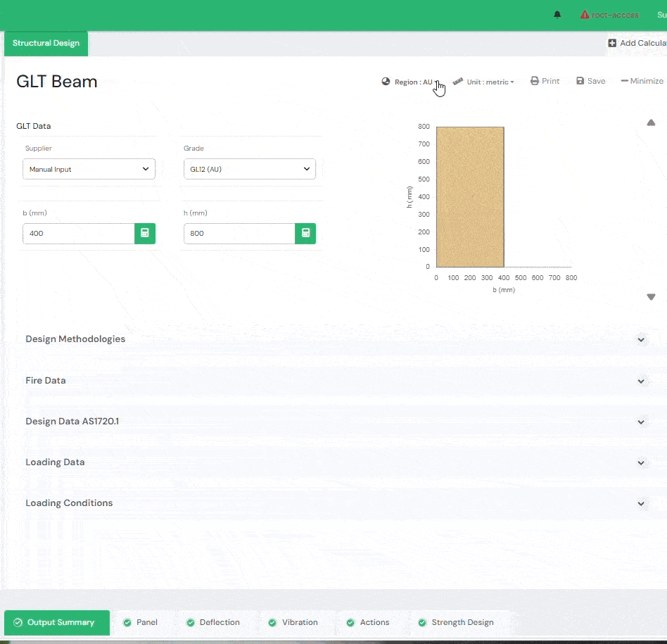Switch to the Deflection tab
667x644 pixels.
pyautogui.click(x=213, y=622)
